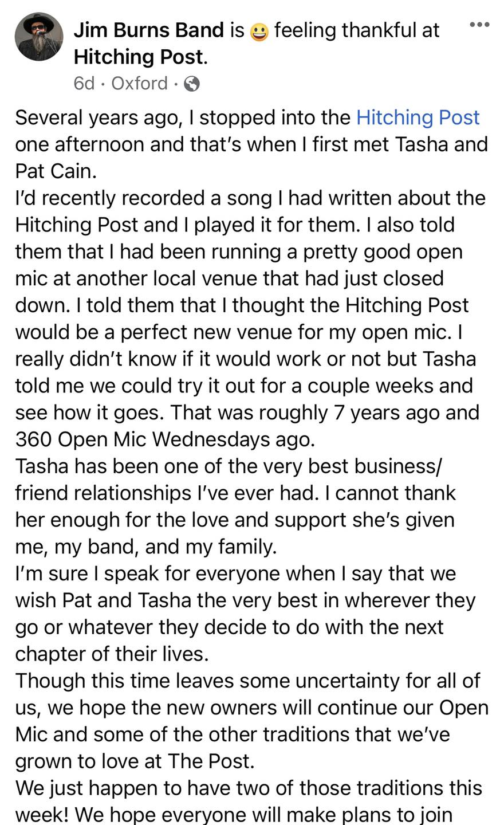Click the globe public audience icon

click(191, 84)
